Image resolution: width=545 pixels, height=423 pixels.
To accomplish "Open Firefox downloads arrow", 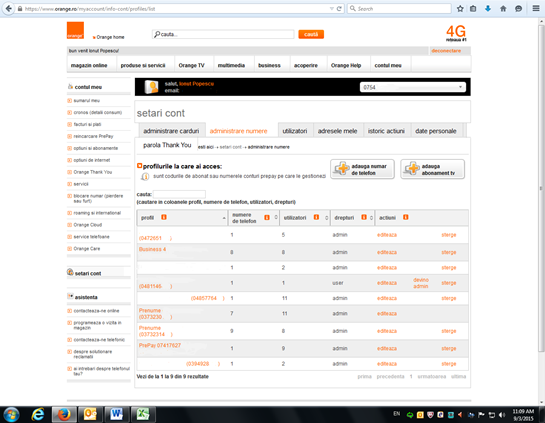I will [x=488, y=9].
